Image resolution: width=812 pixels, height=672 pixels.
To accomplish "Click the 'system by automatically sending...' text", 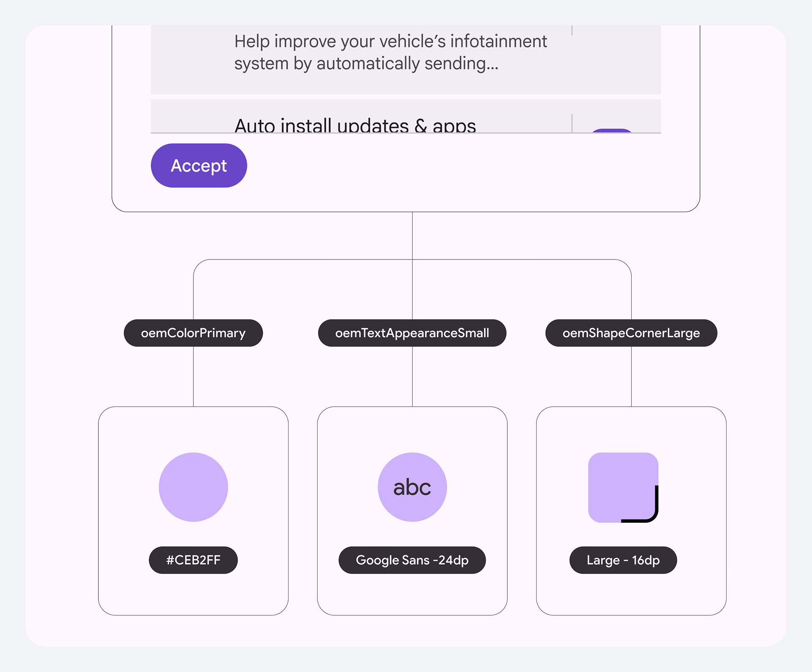I will [366, 64].
